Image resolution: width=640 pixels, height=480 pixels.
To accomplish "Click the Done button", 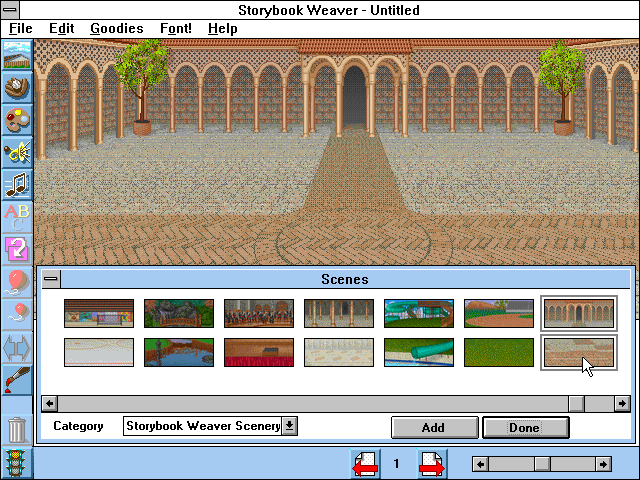I will point(526,427).
